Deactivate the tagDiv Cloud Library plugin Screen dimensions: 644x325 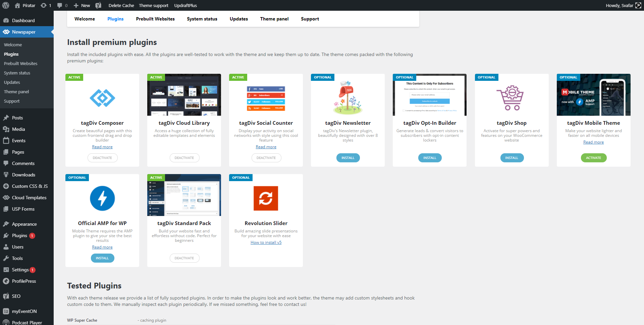184,158
